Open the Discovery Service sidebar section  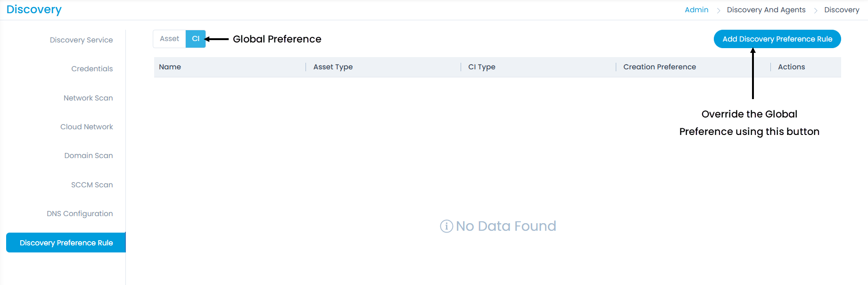tap(81, 40)
